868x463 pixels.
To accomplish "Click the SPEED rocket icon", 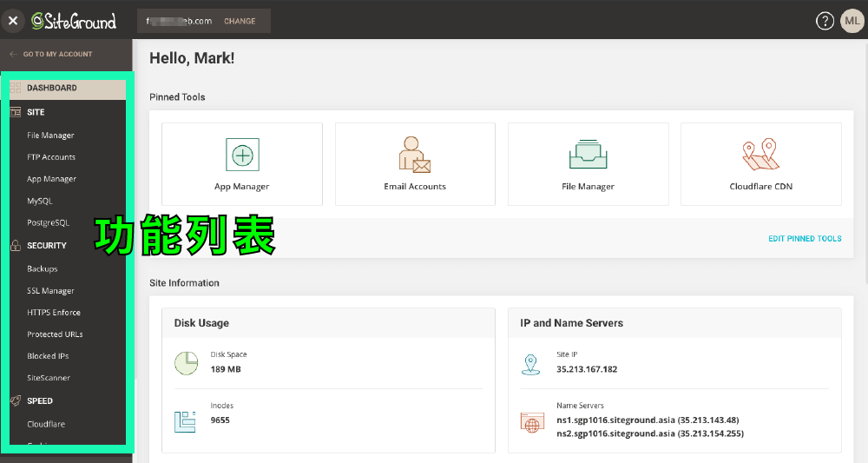I will 16,400.
